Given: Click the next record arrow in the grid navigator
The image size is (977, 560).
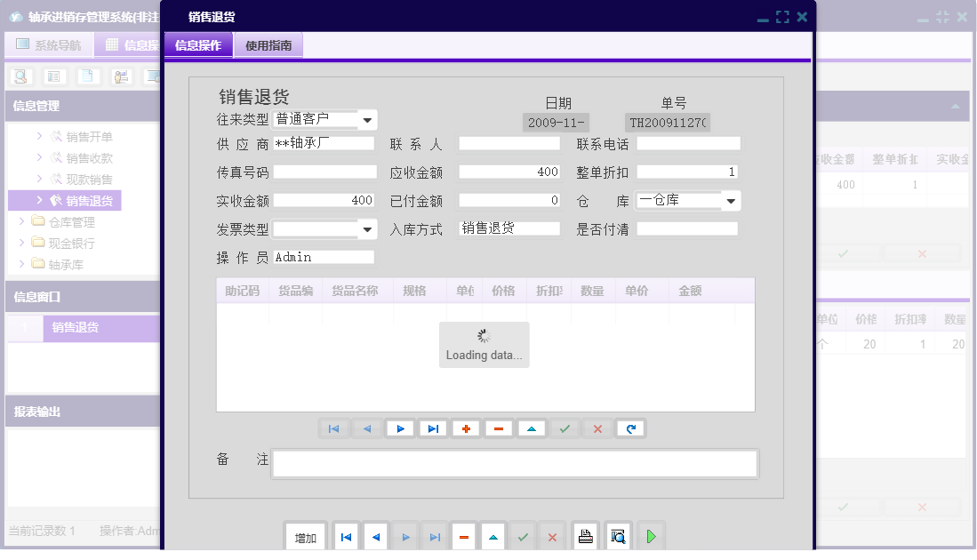Looking at the screenshot, I should point(400,428).
